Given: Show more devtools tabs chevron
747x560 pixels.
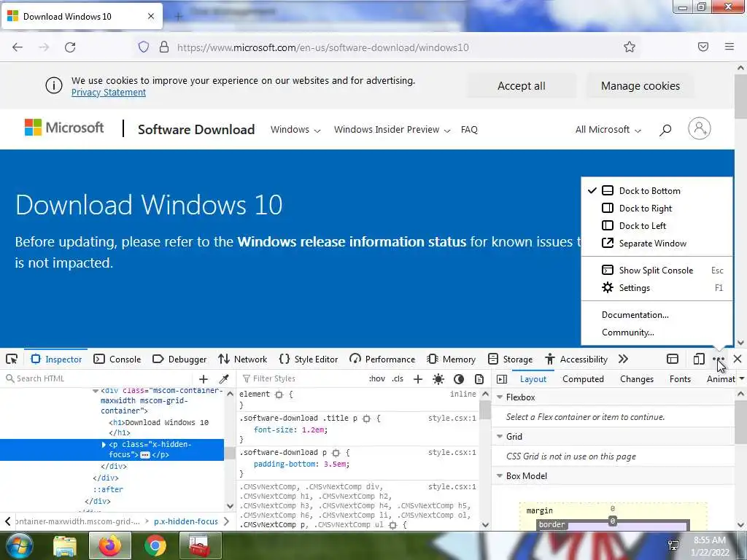Looking at the screenshot, I should click(623, 359).
